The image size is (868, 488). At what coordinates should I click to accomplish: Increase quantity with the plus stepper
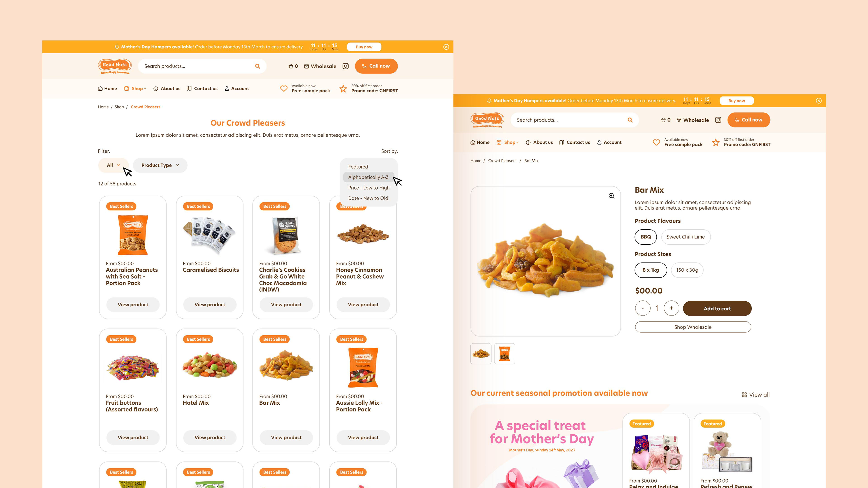(x=671, y=308)
